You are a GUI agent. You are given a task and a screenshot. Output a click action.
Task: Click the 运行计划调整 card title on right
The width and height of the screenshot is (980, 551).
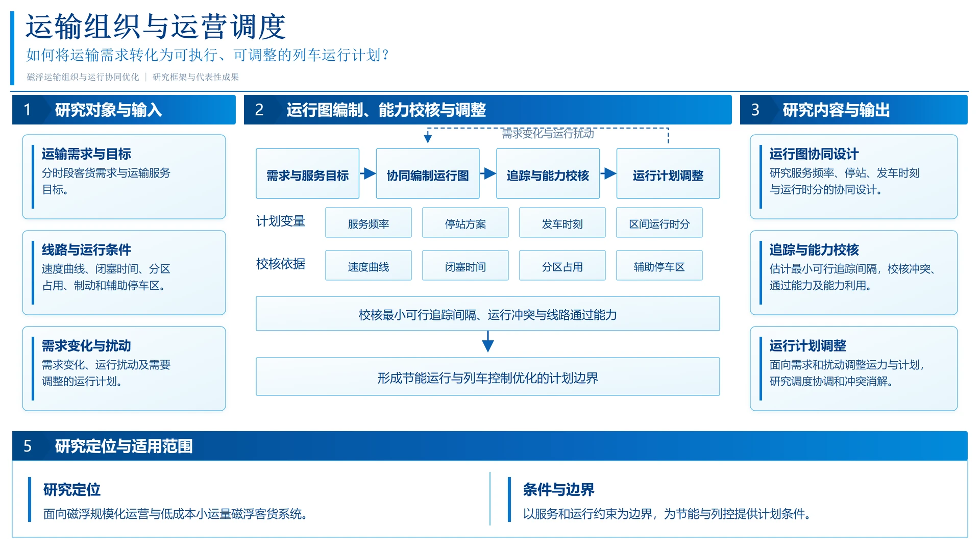(x=808, y=346)
